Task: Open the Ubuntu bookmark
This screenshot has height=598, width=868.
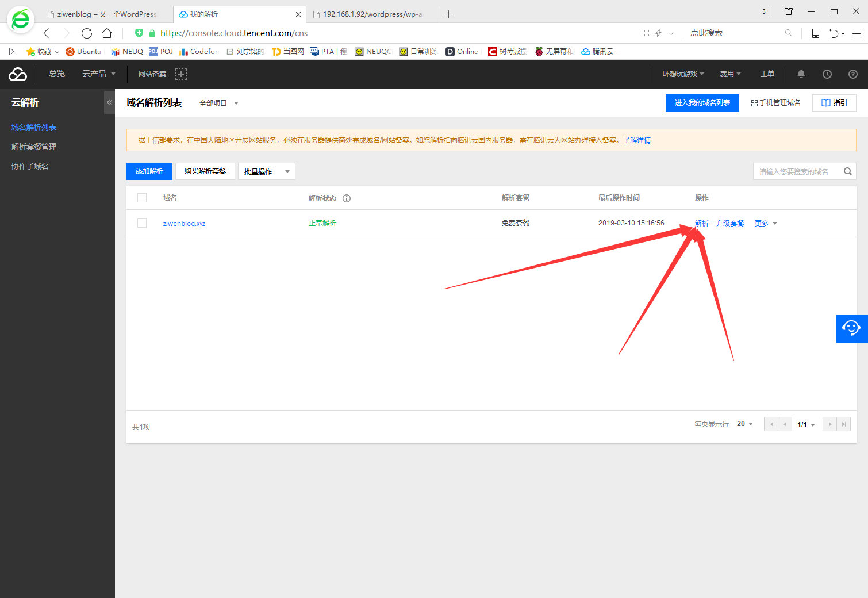Action: point(83,52)
